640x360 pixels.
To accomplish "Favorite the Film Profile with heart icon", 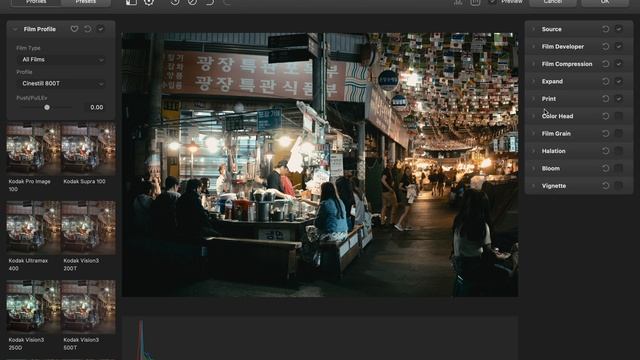I will [x=74, y=29].
